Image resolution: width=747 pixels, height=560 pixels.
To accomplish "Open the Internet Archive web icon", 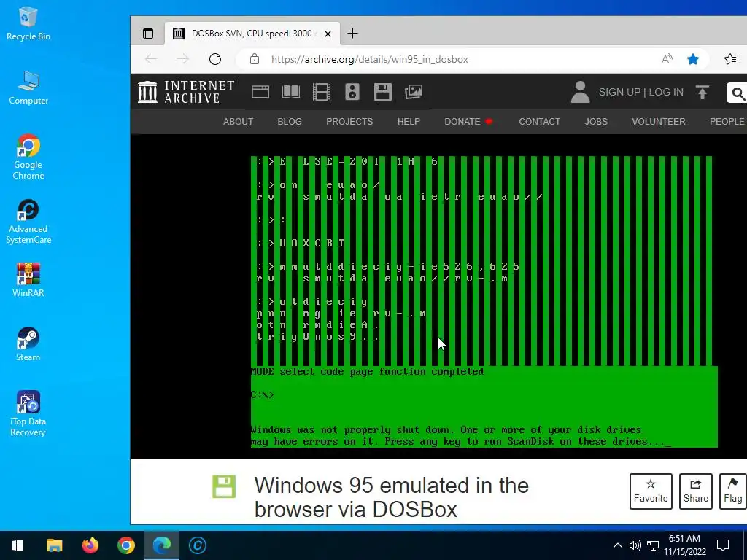I will 260,91.
